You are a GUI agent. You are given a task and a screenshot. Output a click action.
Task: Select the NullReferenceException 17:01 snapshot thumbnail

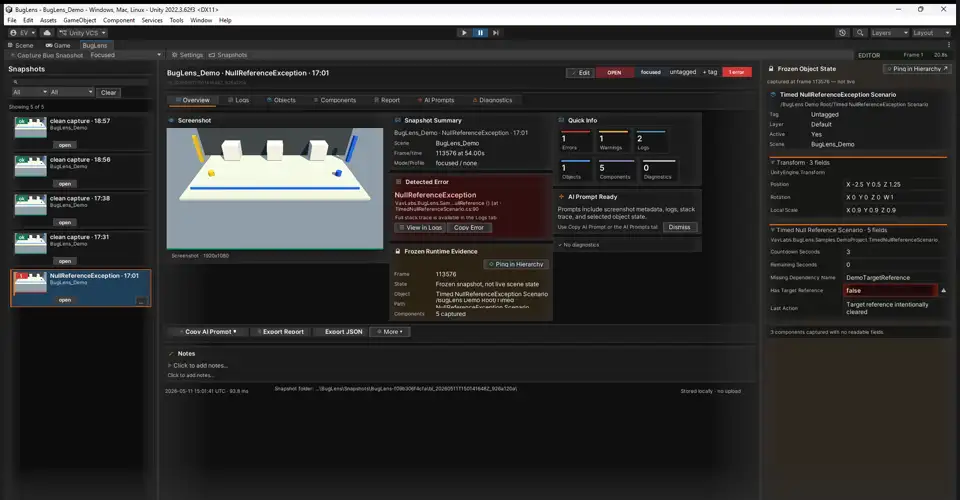click(x=31, y=282)
